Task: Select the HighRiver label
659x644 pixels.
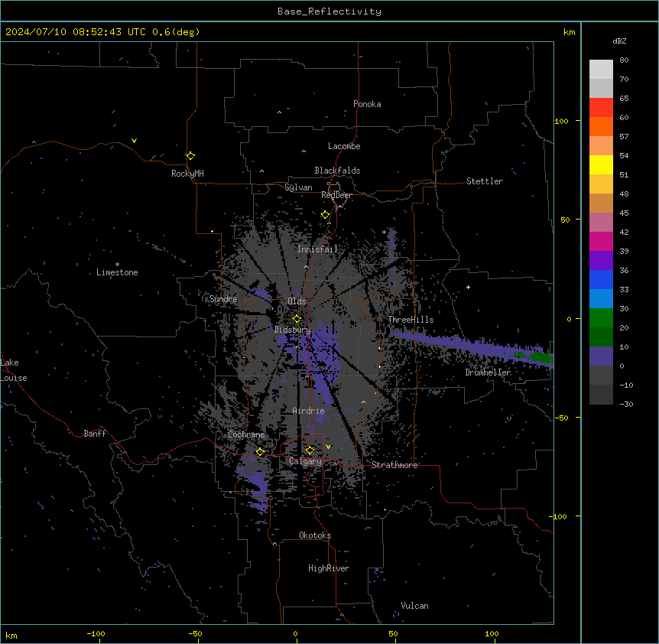Action: pyautogui.click(x=329, y=568)
